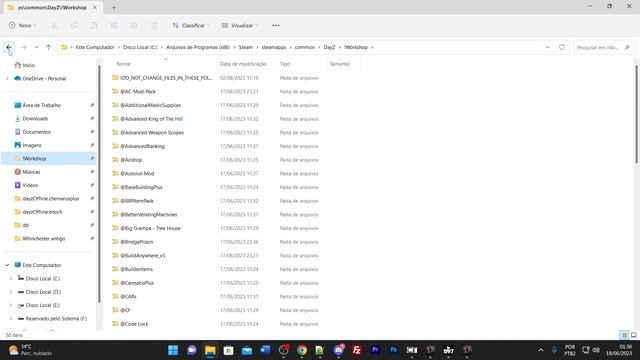Select DayZ in the address breadcrumb
This screenshot has height=360, width=640.
[329, 47]
